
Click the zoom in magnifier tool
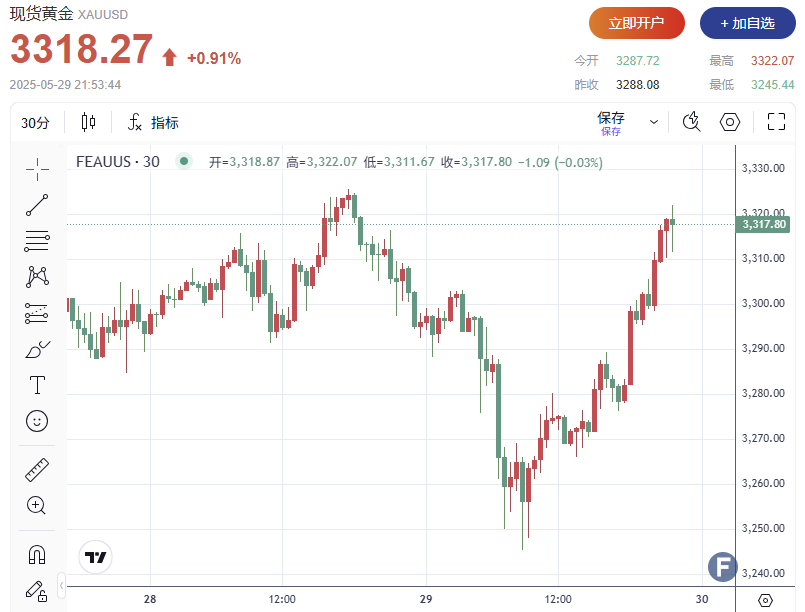[37, 505]
